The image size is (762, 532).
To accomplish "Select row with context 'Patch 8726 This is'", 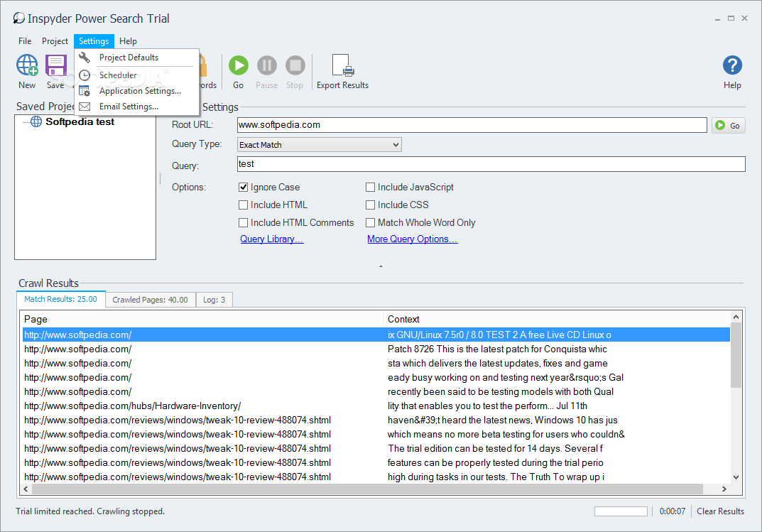I will tap(376, 349).
